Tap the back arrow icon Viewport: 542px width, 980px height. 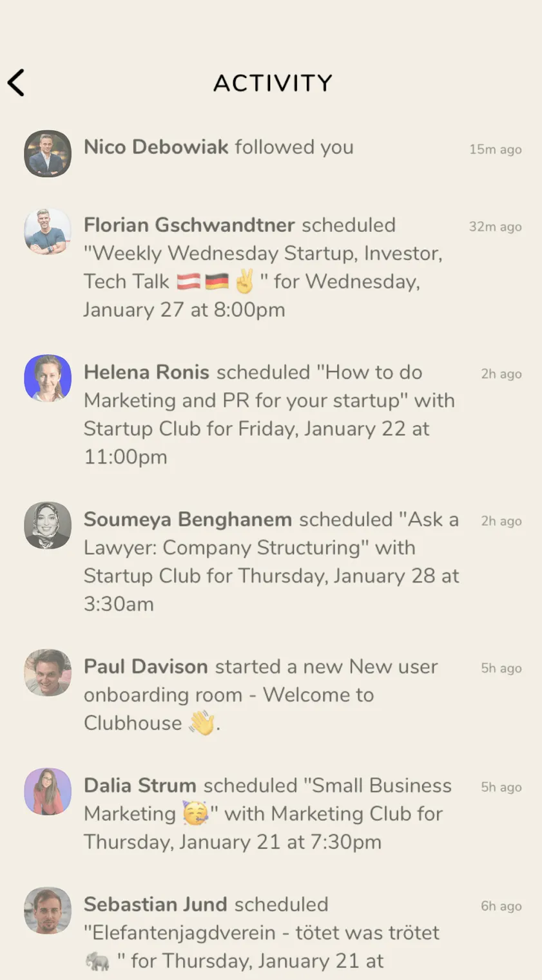click(16, 83)
